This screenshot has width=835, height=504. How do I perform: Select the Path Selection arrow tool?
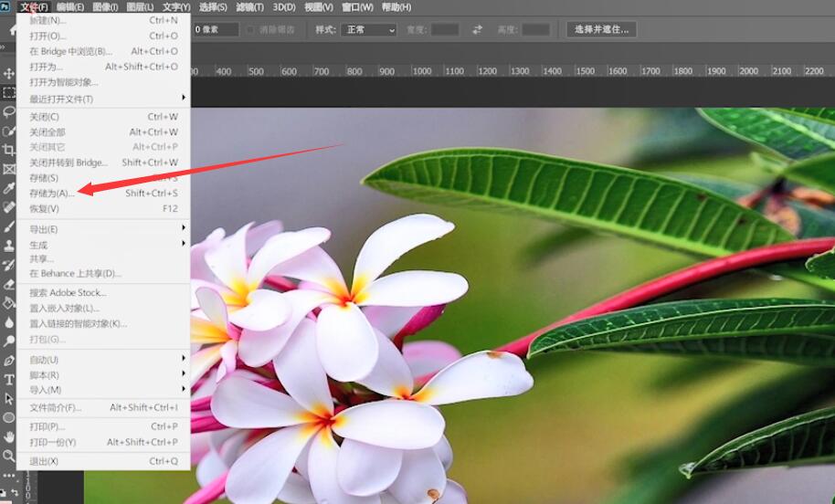coord(8,399)
